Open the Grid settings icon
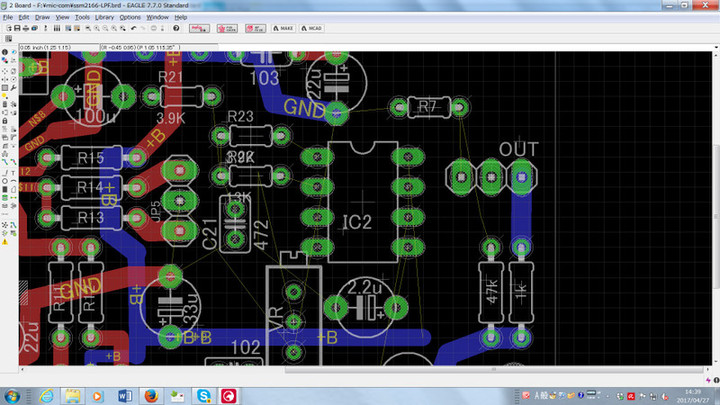This screenshot has width=720, height=405. (7, 45)
